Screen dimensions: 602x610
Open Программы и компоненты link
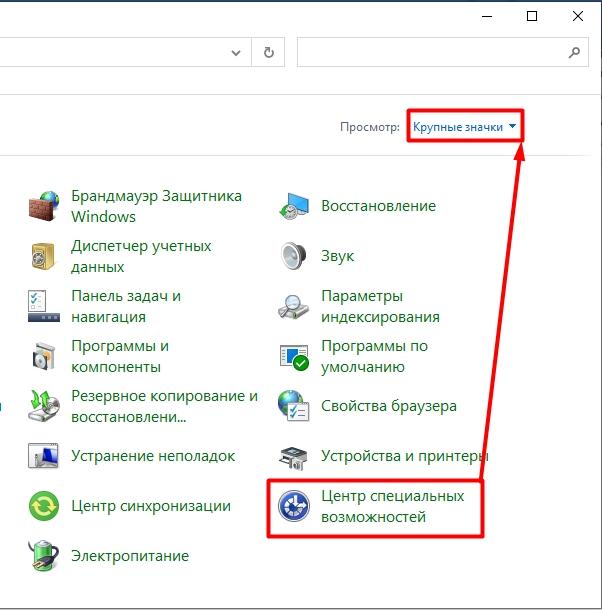coord(120,356)
